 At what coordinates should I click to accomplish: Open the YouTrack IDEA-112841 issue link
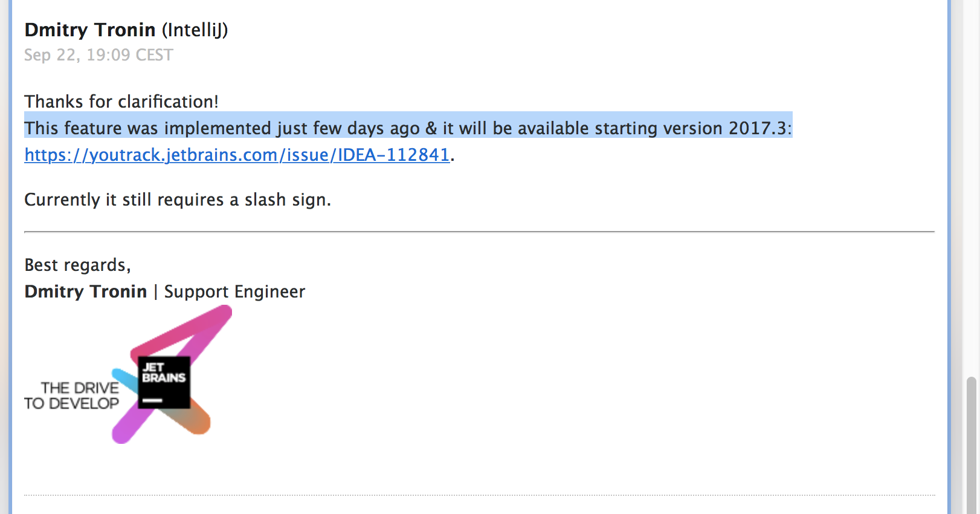click(237, 155)
